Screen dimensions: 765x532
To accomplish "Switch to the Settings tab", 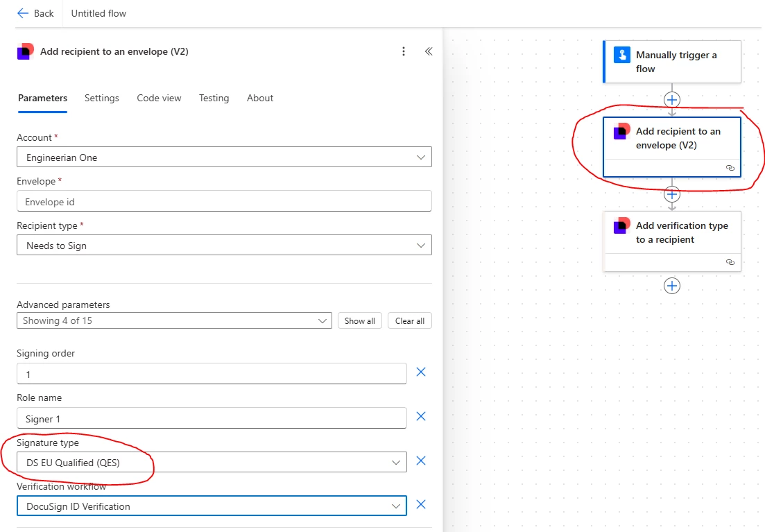I will click(x=101, y=98).
